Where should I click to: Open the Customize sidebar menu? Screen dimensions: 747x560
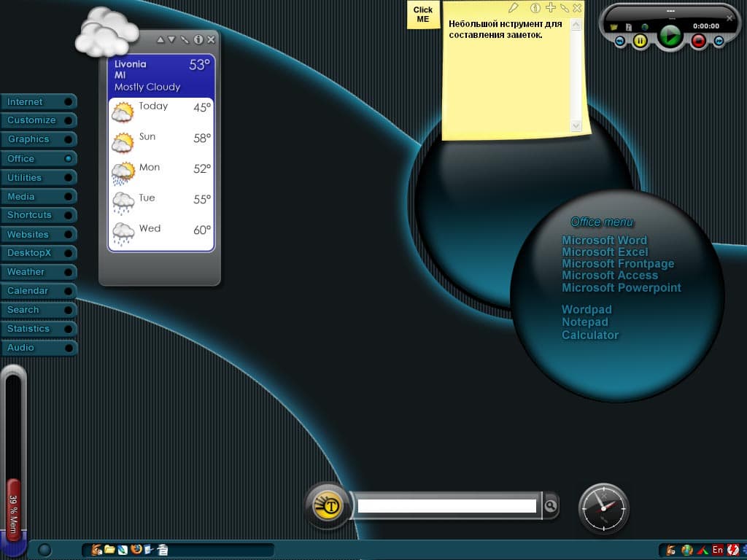pyautogui.click(x=39, y=120)
